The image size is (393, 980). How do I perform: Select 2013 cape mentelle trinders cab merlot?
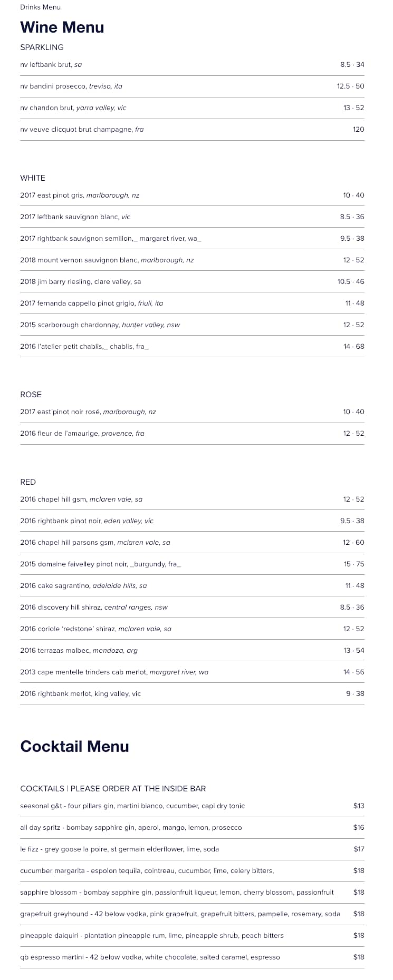point(114,672)
